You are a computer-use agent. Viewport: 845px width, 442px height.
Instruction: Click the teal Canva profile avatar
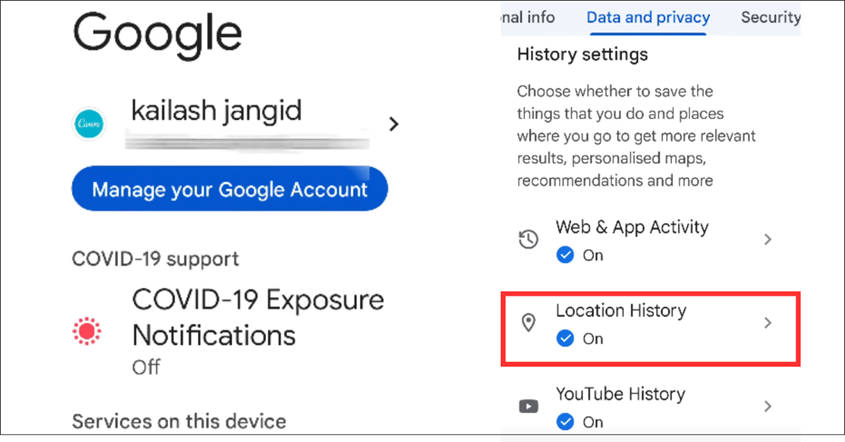[88, 123]
